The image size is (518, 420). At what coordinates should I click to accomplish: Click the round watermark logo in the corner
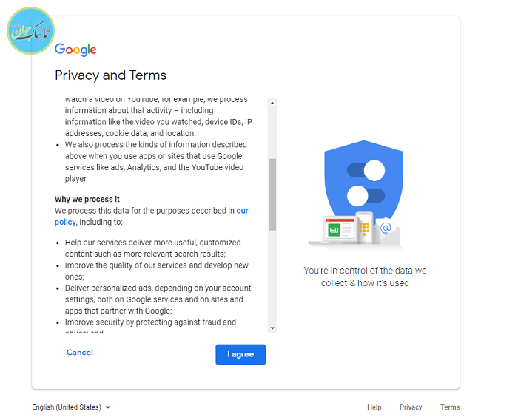pyautogui.click(x=31, y=31)
